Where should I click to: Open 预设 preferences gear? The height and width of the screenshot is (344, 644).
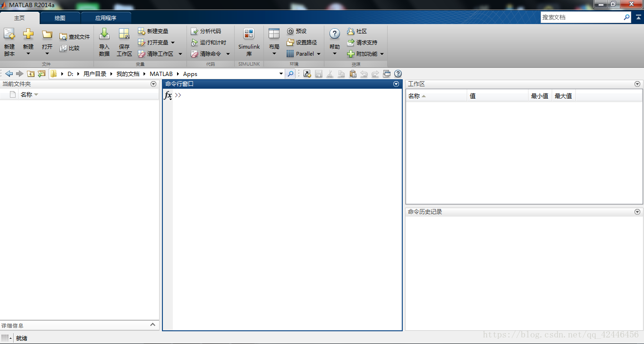(297, 31)
